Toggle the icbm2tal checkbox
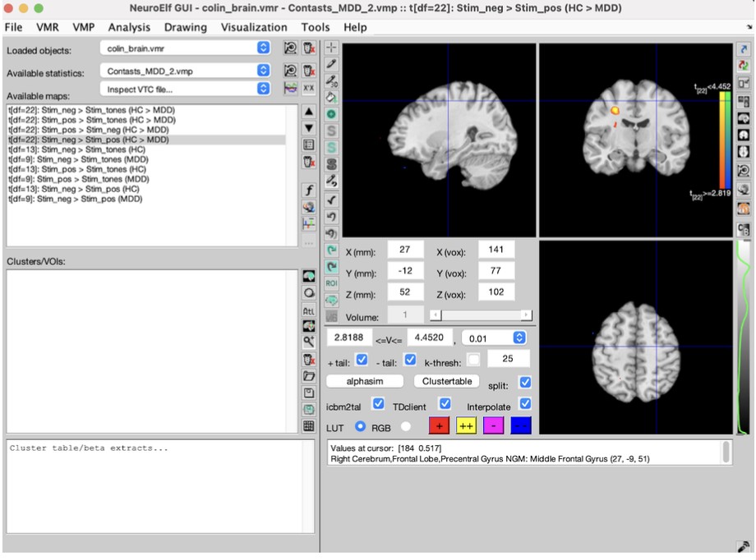The height and width of the screenshot is (560, 756). click(x=379, y=403)
